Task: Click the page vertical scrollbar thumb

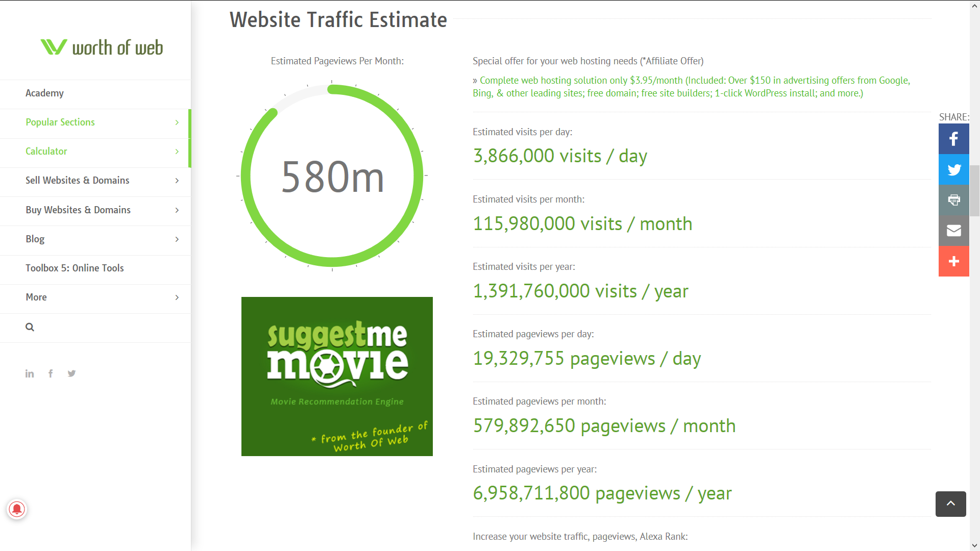Action: (x=975, y=191)
